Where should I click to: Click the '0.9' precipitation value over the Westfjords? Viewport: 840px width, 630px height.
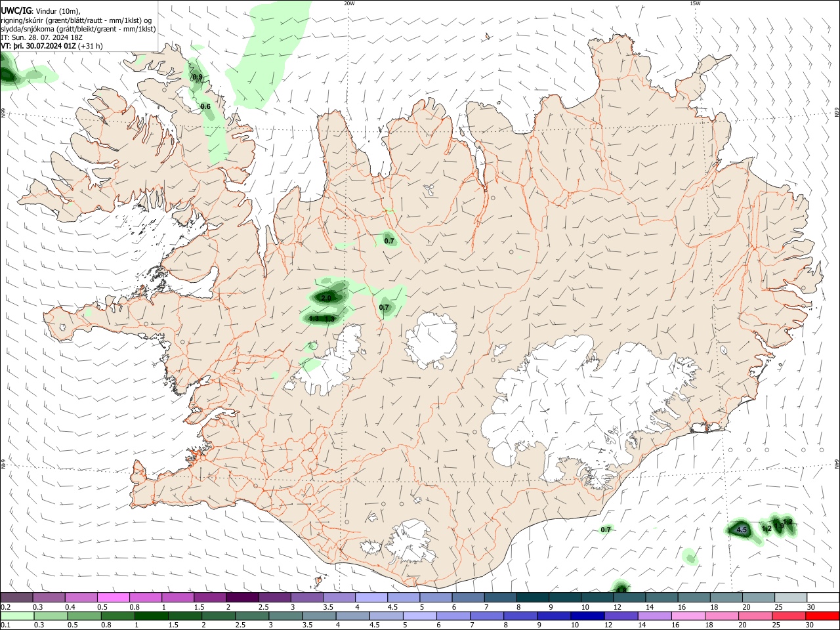[197, 77]
